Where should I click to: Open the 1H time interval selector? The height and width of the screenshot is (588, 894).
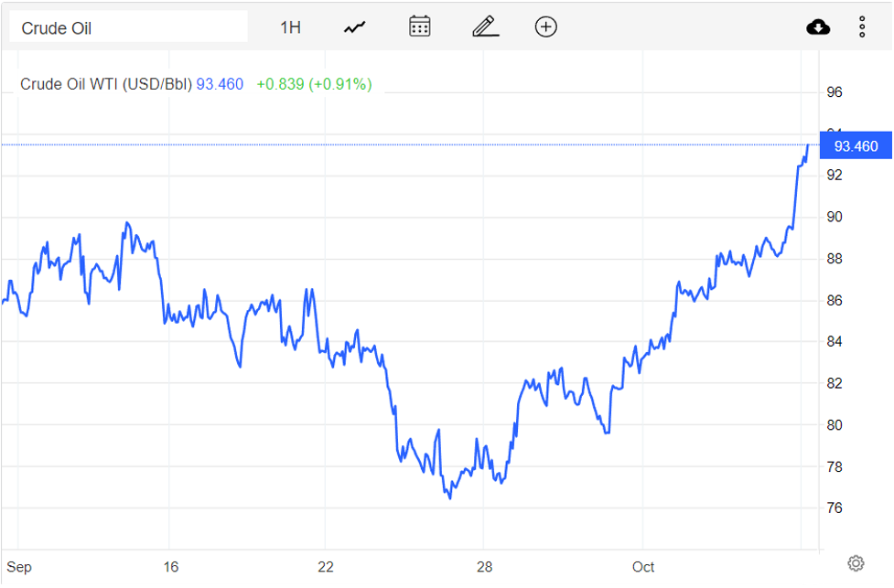pyautogui.click(x=290, y=27)
